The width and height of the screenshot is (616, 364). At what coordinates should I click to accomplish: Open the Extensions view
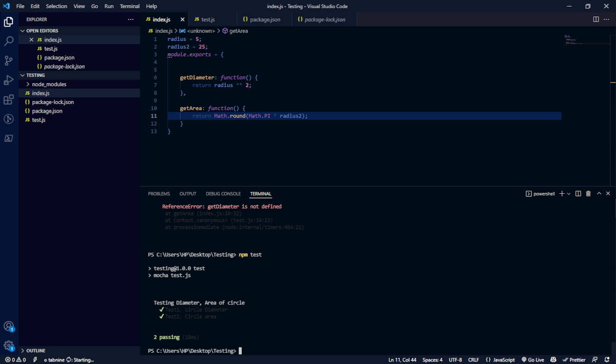8,99
